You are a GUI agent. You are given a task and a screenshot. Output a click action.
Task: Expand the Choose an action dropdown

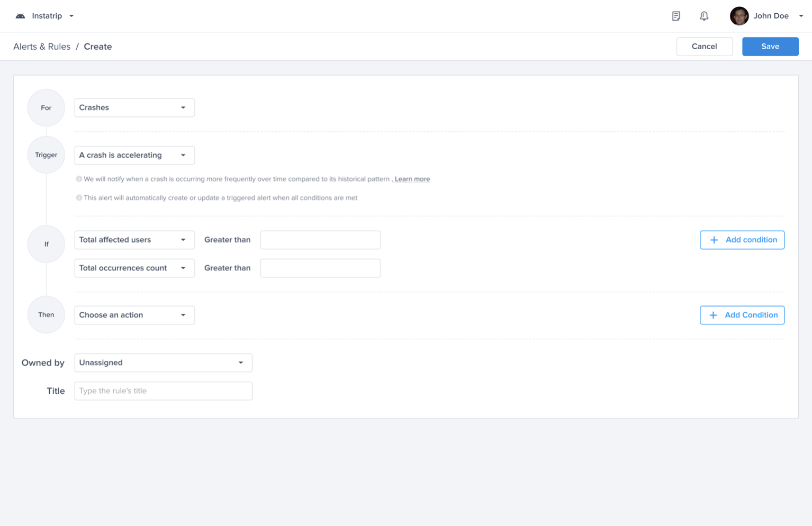pyautogui.click(x=134, y=315)
